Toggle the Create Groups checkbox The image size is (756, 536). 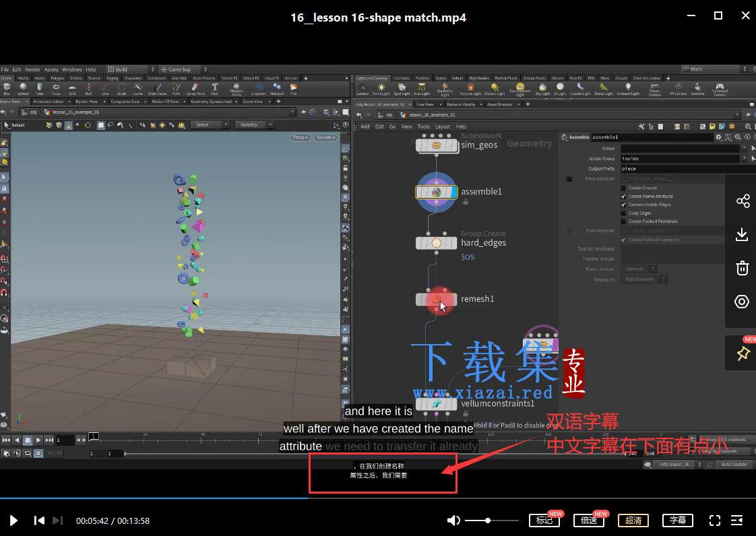pos(623,188)
